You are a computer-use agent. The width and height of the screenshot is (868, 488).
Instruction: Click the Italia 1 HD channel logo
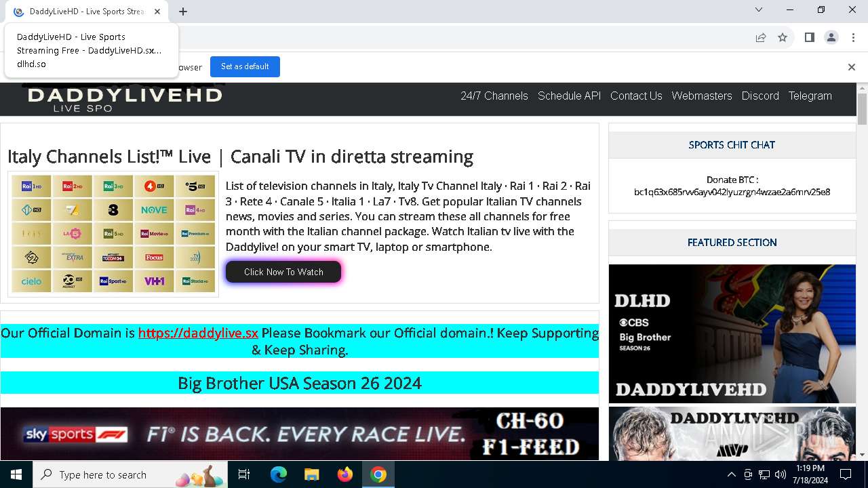[31, 210]
